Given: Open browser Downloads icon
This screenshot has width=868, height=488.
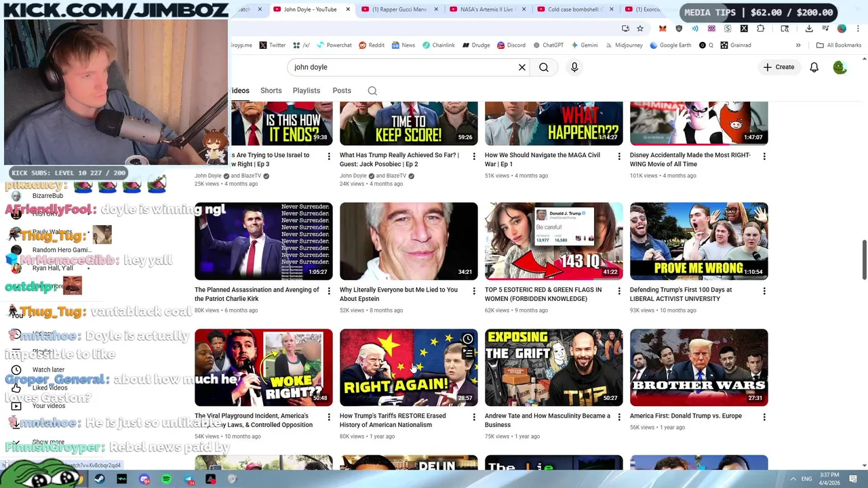Looking at the screenshot, I should (x=809, y=28).
